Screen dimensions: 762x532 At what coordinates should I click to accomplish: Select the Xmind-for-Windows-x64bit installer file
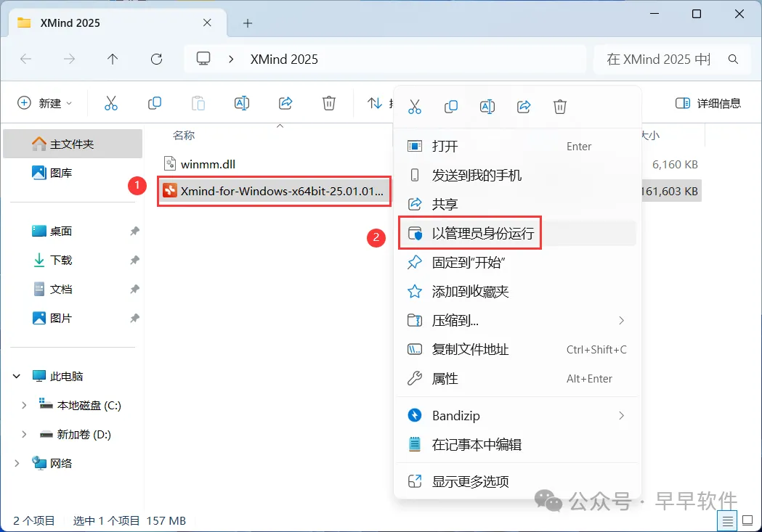pos(274,192)
